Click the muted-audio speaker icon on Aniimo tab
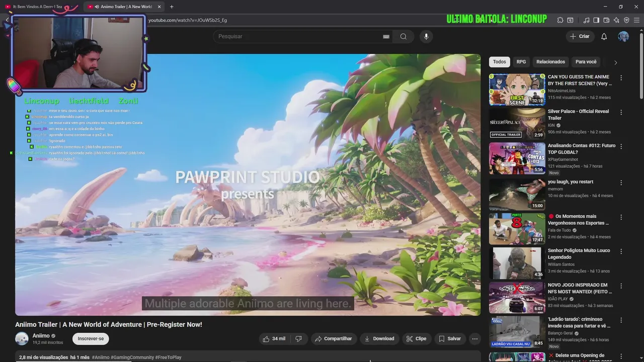Screen dimensions: 644x362 (96, 7)
